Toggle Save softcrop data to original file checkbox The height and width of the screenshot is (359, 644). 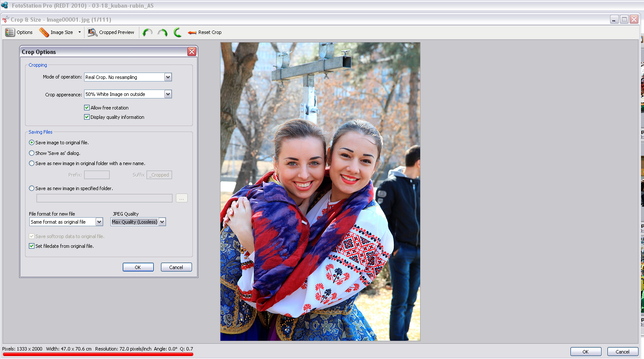coord(31,236)
